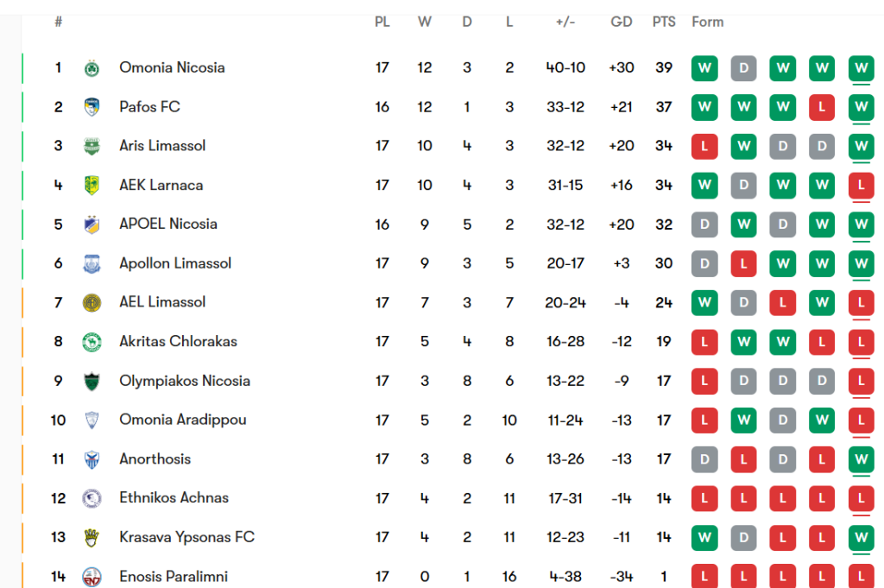Click the Omonia Nicosia club crest
The image size is (884, 588).
(92, 68)
